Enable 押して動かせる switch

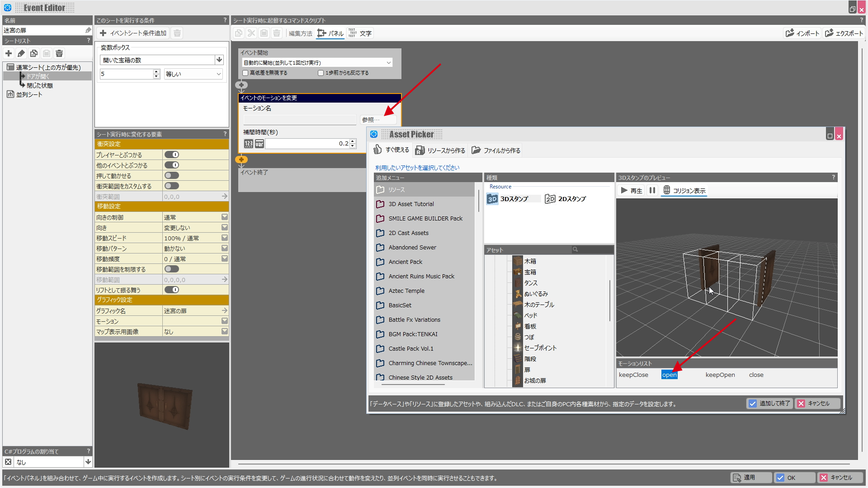pyautogui.click(x=172, y=175)
